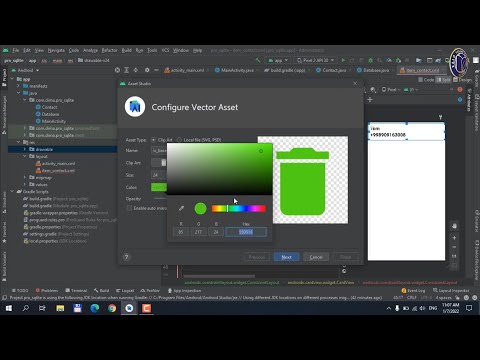Expand the mipmap folder
Screen dimensions: 480x360
point(25,177)
